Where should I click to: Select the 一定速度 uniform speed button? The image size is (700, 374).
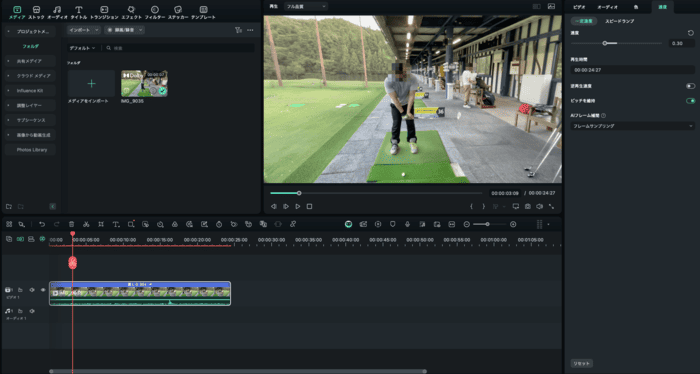pos(584,21)
